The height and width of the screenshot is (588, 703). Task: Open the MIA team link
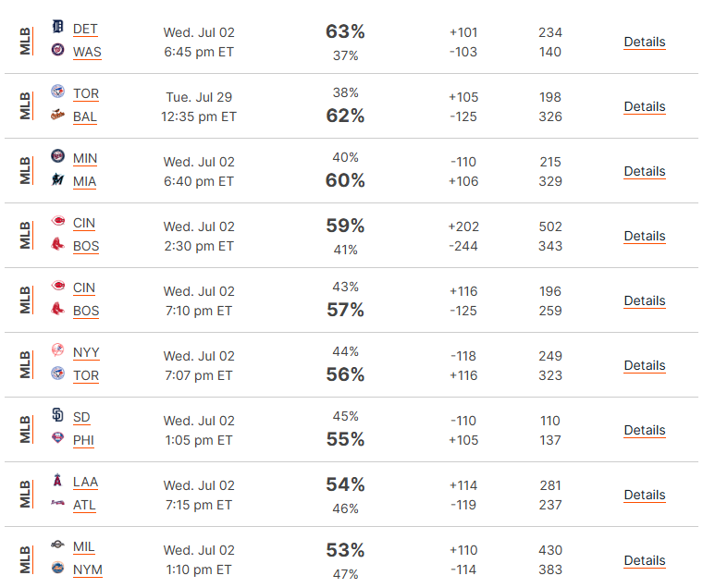point(85,181)
